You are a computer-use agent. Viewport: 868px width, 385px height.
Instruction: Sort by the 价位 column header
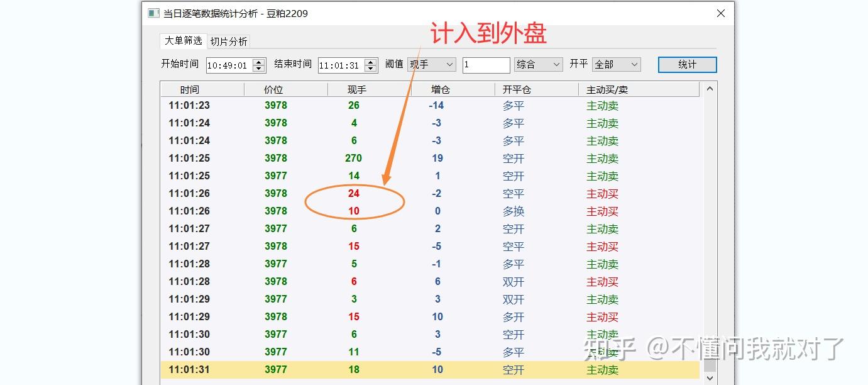coord(286,89)
